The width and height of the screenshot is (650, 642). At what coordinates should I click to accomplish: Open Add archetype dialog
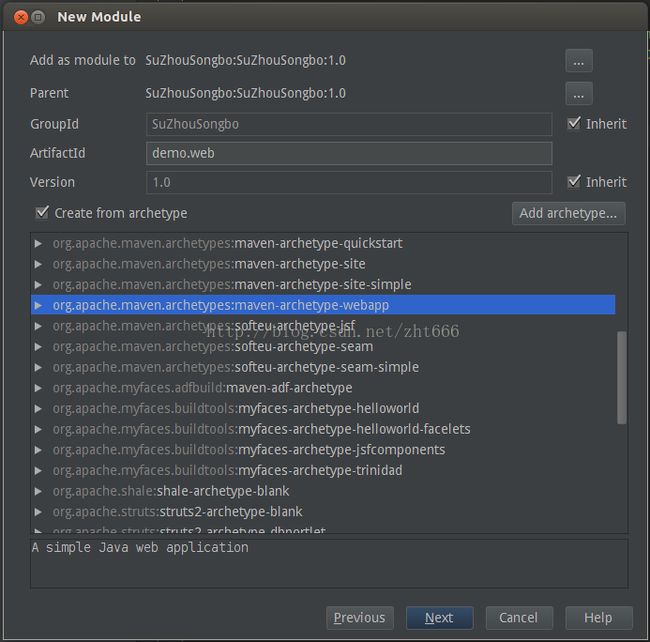point(568,213)
